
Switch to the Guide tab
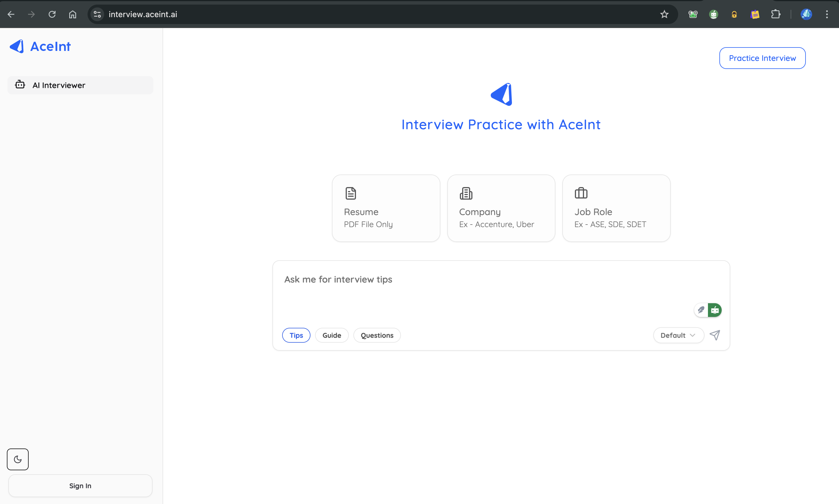point(332,335)
